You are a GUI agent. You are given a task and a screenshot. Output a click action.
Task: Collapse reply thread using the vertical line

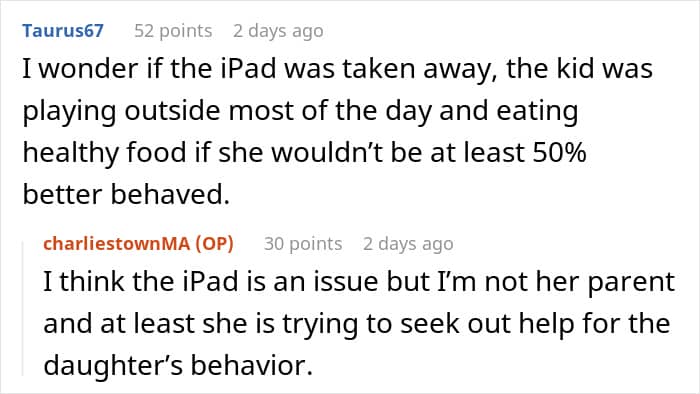tap(23, 308)
